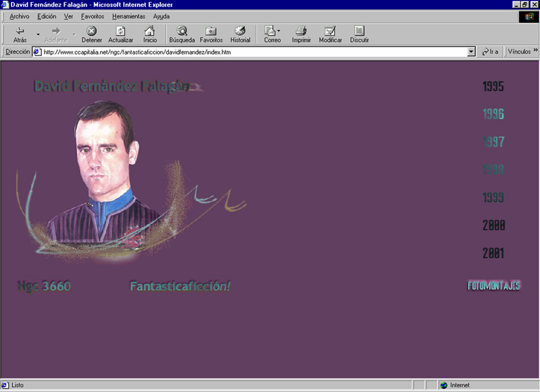The width and height of the screenshot is (540, 392).
Task: Click the Listo status bar icon
Action: 5,385
